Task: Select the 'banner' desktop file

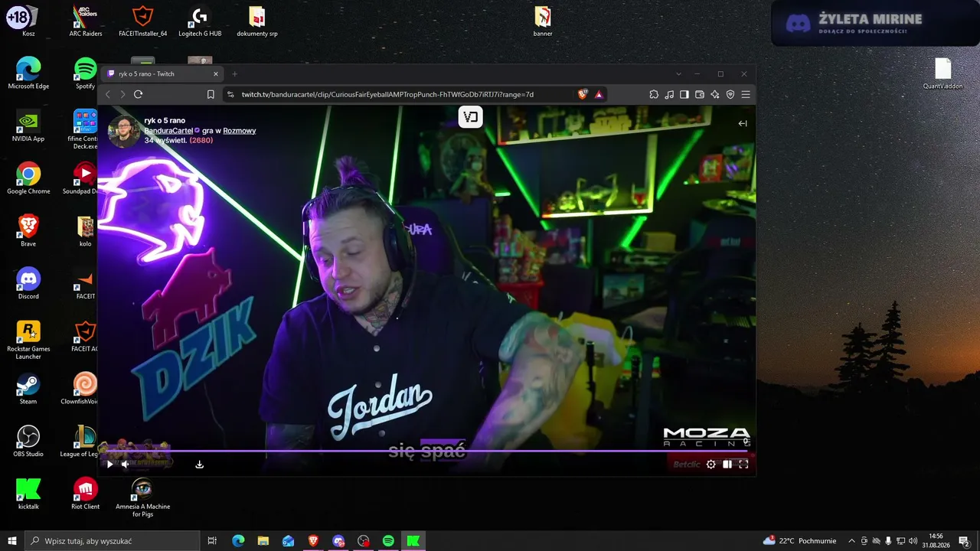Action: (543, 21)
